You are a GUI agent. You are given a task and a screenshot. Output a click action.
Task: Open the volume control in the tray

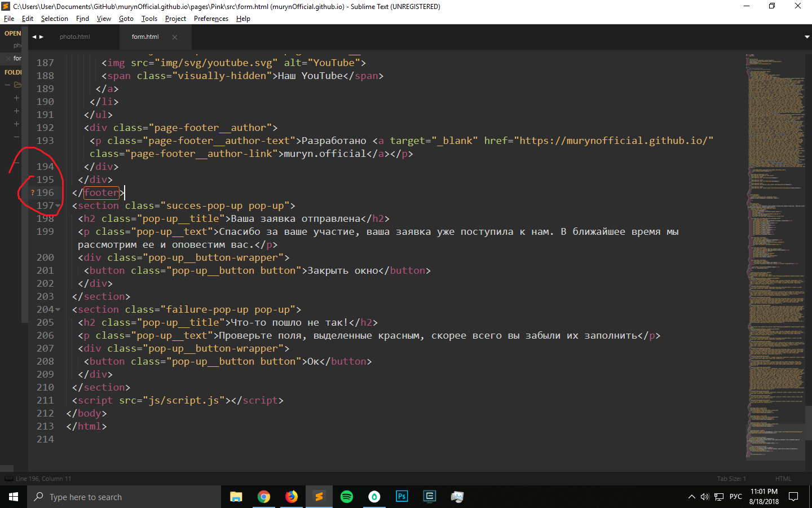(705, 497)
